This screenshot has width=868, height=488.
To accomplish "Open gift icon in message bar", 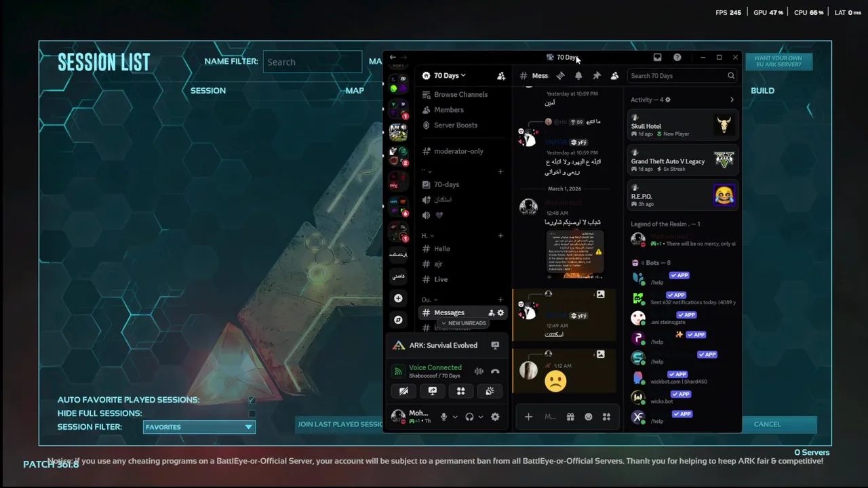I will (x=570, y=417).
